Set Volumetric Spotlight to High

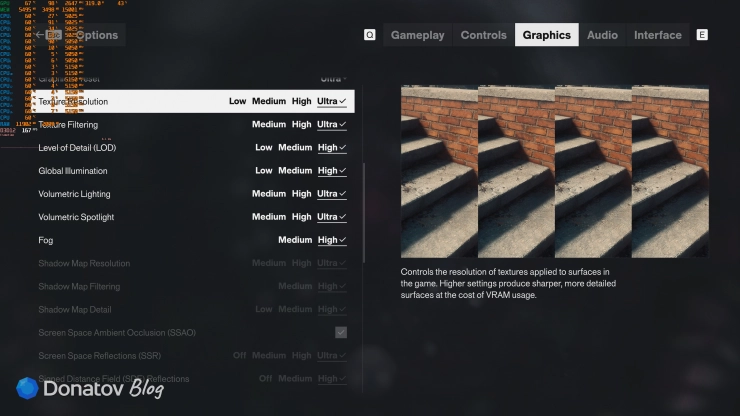pyautogui.click(x=301, y=217)
